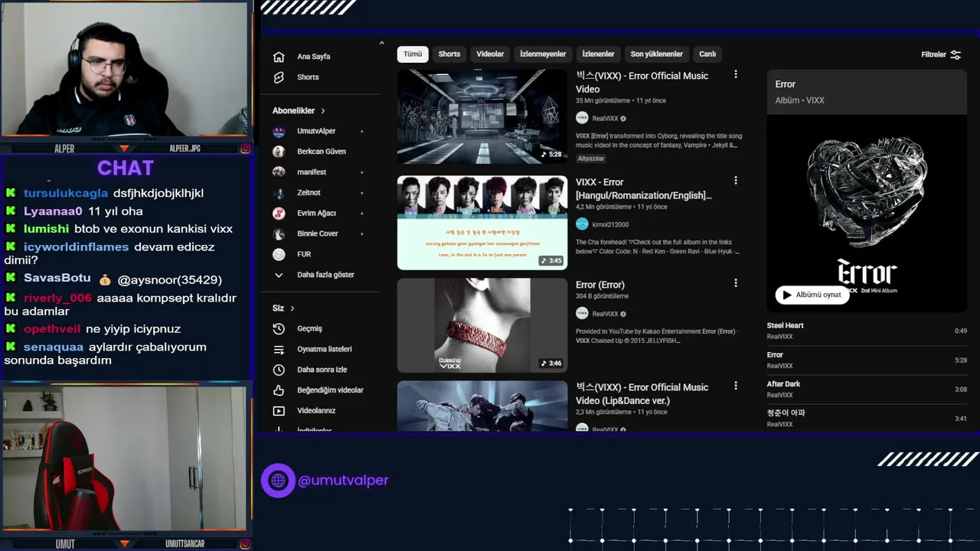Play After Dark album track
980x551 pixels.
(x=867, y=389)
